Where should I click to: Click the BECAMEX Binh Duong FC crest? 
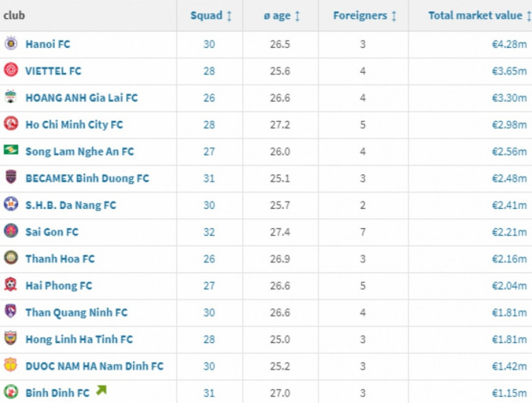tap(11, 178)
